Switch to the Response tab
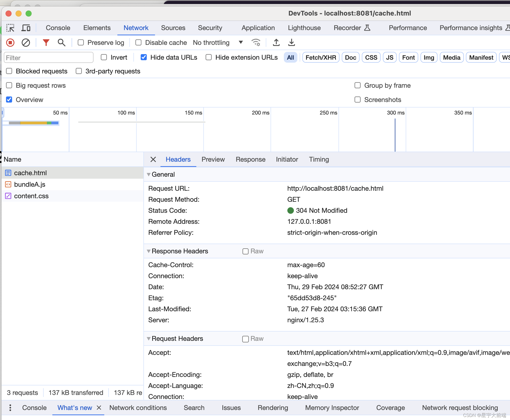The height and width of the screenshot is (420, 510). pos(250,159)
